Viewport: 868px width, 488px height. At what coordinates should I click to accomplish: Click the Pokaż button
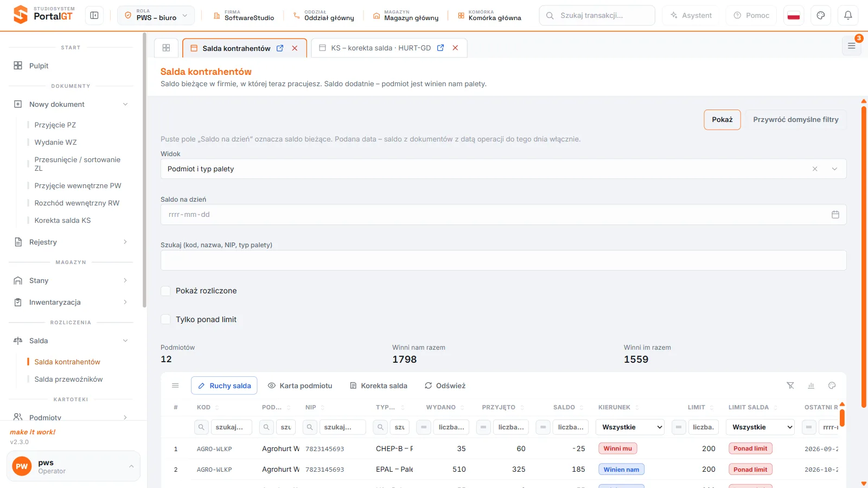coord(722,119)
